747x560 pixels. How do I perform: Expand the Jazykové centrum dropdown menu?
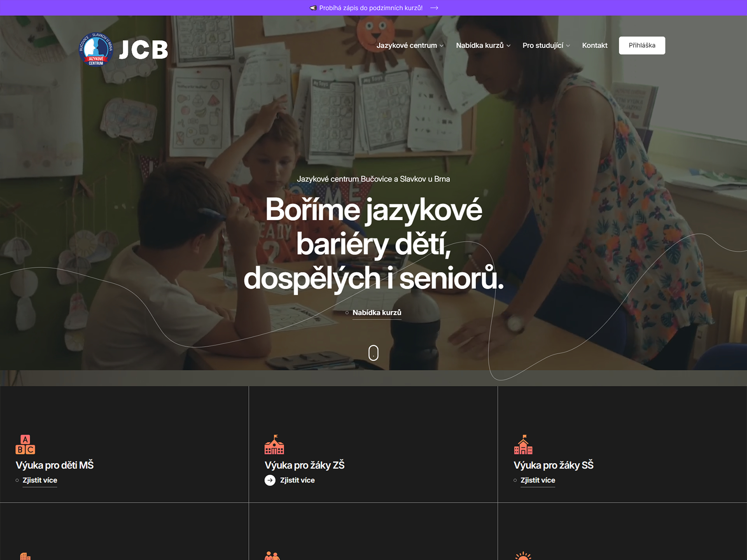pos(410,45)
